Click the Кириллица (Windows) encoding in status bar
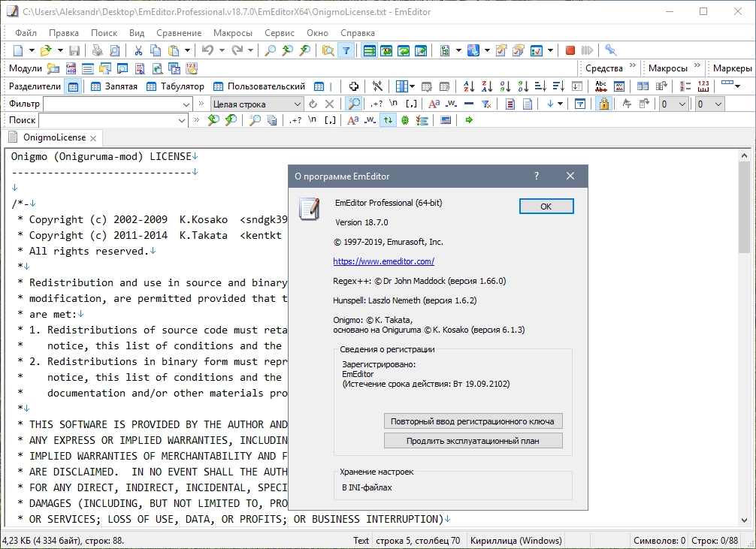Viewport: 756px width, 549px height. (516, 541)
